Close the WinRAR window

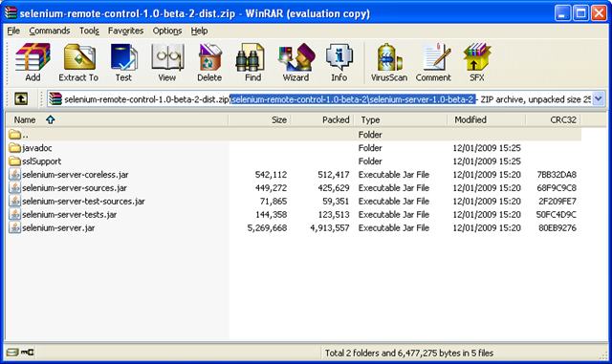599,13
